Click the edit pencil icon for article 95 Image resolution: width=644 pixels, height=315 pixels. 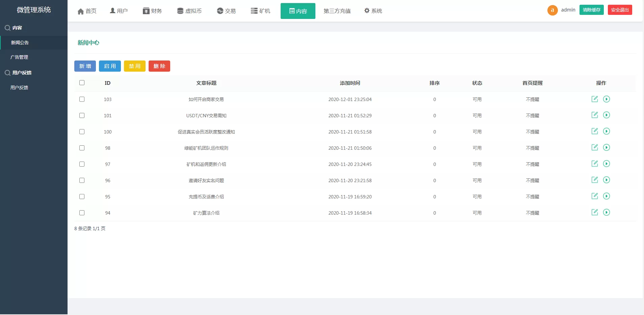[x=594, y=196]
